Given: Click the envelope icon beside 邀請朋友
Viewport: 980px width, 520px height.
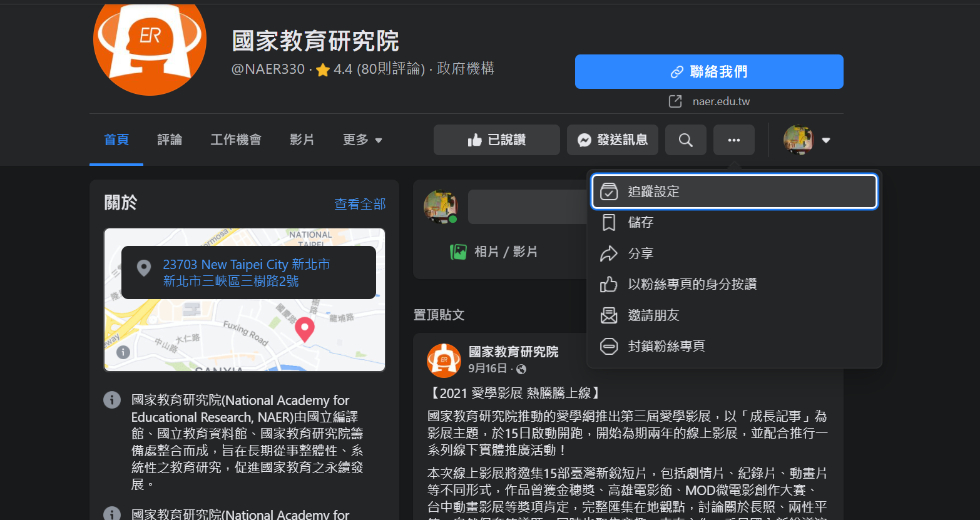Looking at the screenshot, I should pos(609,315).
